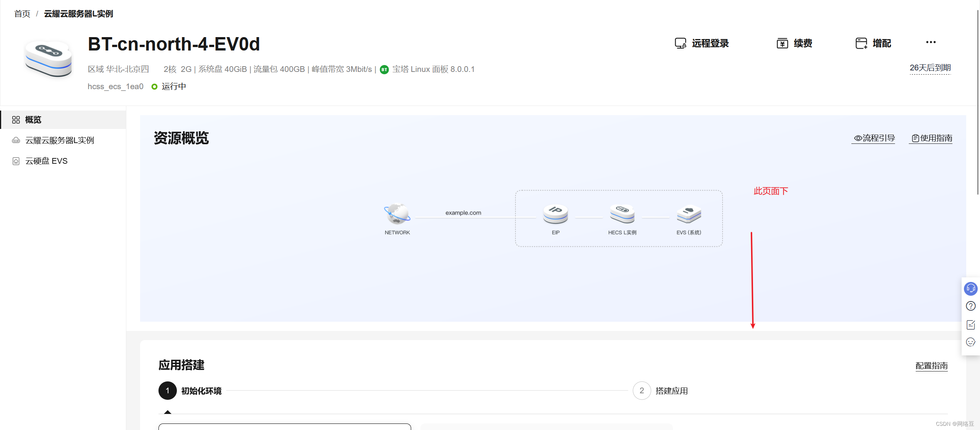
Task: Click the 续费 renewal button
Action: pyautogui.click(x=795, y=43)
